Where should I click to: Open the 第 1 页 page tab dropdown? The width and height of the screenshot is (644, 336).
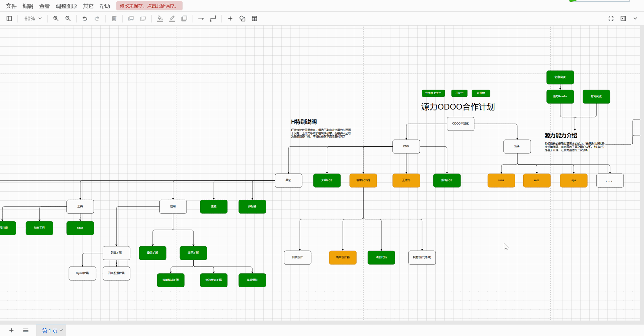tap(52, 331)
